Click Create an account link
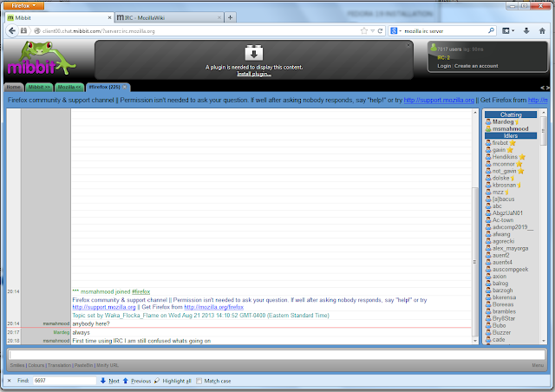The height and width of the screenshot is (392, 555). click(x=476, y=66)
